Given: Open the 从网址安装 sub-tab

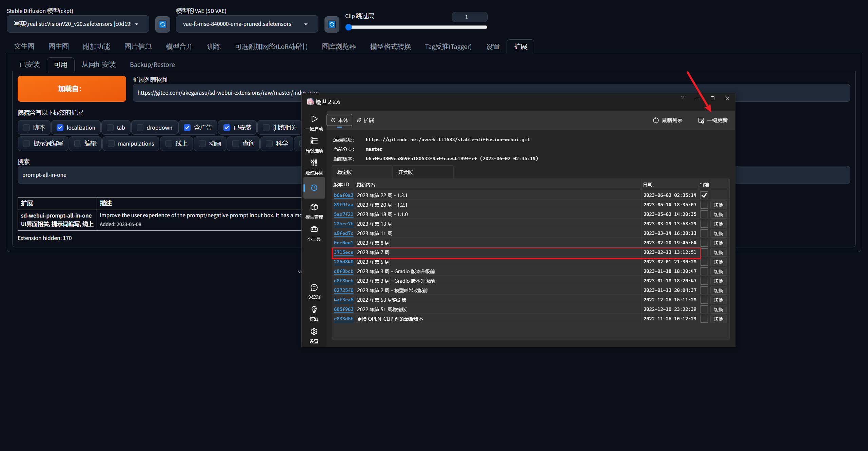Looking at the screenshot, I should point(98,64).
